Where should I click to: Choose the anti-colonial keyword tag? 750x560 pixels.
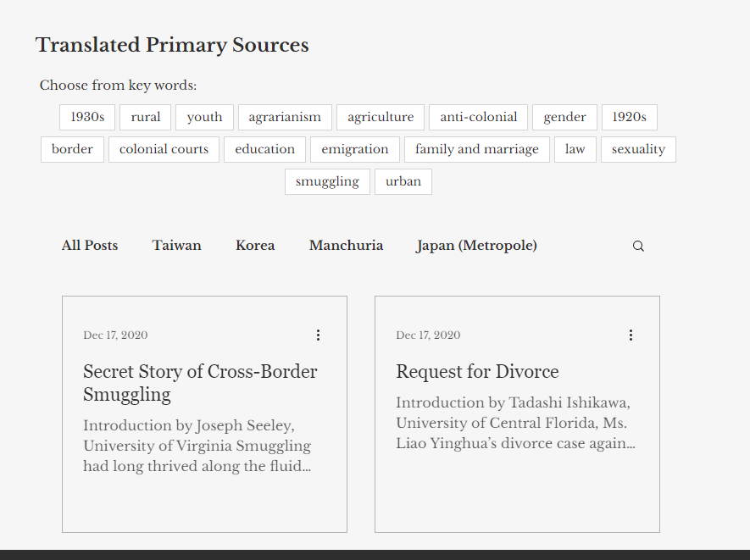[478, 117]
